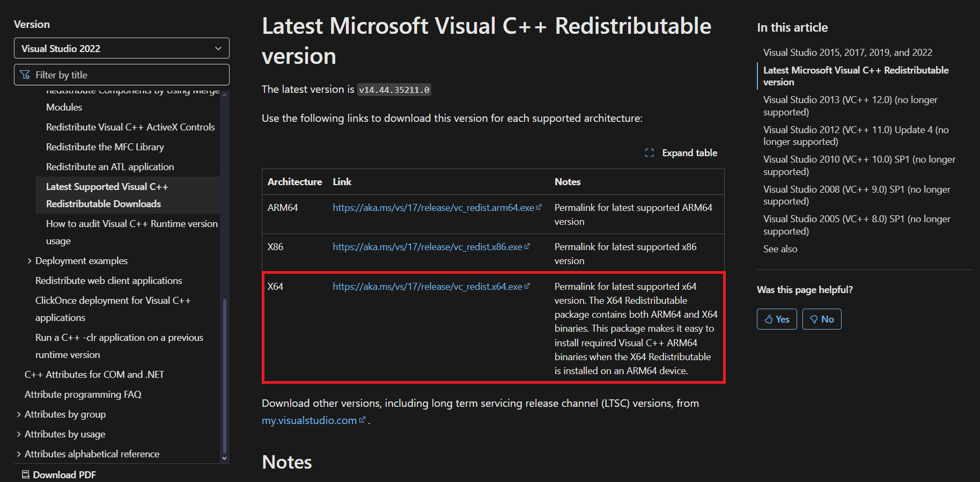
Task: Click Yes for page helpful feedback
Action: 777,319
